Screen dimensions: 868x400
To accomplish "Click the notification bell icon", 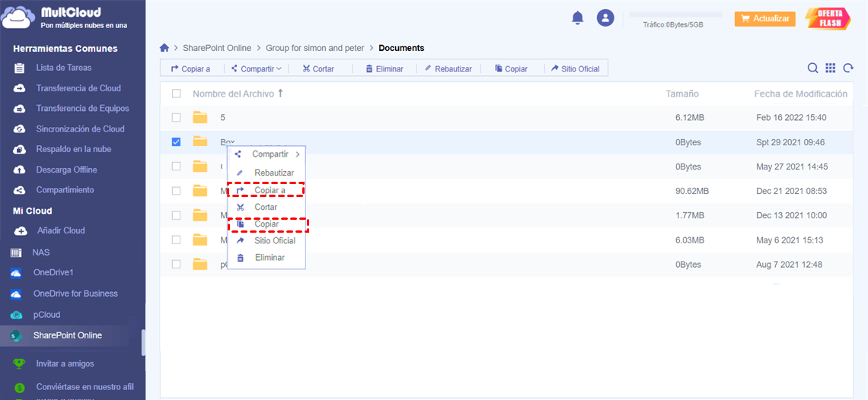I will click(x=577, y=17).
